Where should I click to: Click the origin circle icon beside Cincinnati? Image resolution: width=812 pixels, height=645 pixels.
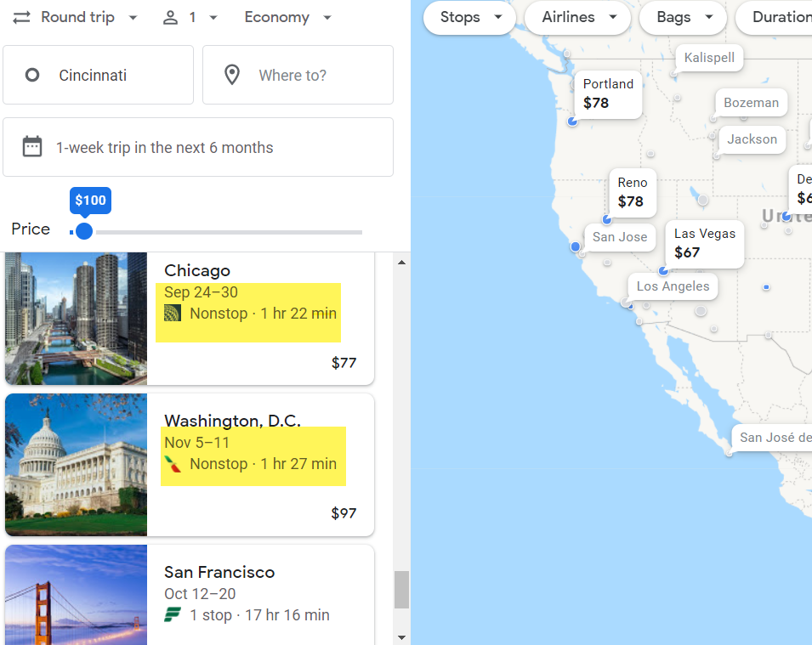point(32,75)
